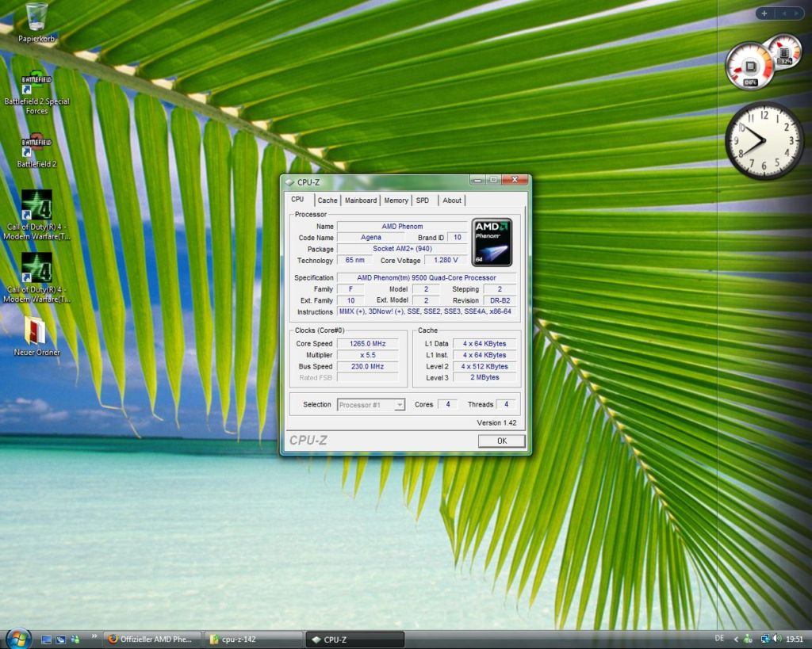Click the Technology value 65 nm
The width and height of the screenshot is (812, 649).
click(x=354, y=260)
